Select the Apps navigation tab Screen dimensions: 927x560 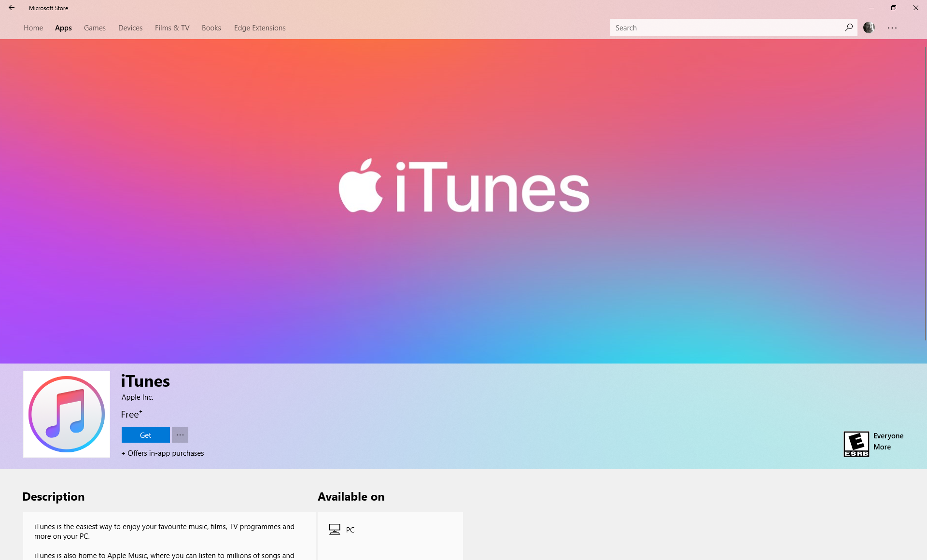click(63, 28)
